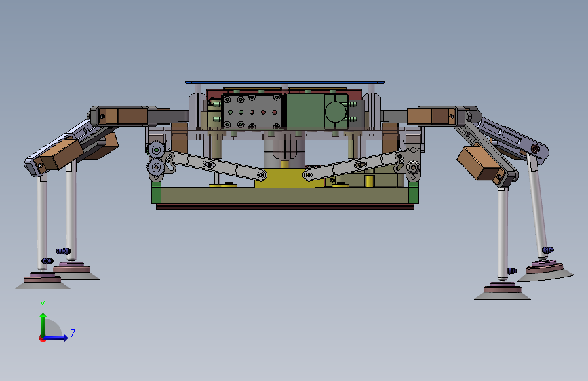
Task: Select the small yellow cylinder right of center
Action: coord(370,180)
